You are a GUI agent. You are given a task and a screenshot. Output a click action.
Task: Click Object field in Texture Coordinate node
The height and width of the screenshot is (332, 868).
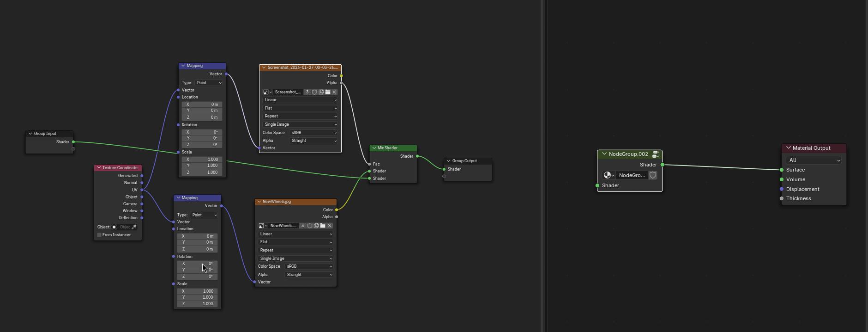[125, 227]
